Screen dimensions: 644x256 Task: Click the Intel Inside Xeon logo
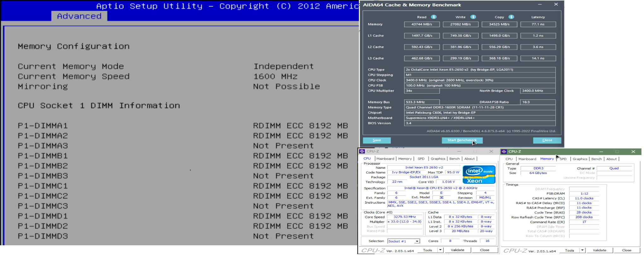tap(479, 174)
